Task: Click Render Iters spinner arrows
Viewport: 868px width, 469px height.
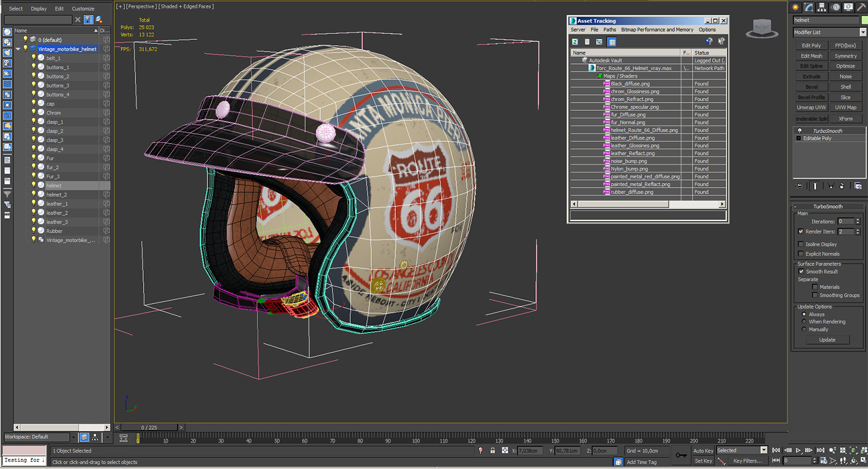Action: click(858, 232)
